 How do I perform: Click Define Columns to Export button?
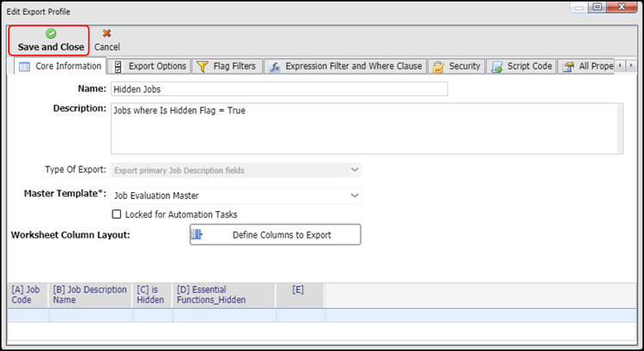point(275,235)
